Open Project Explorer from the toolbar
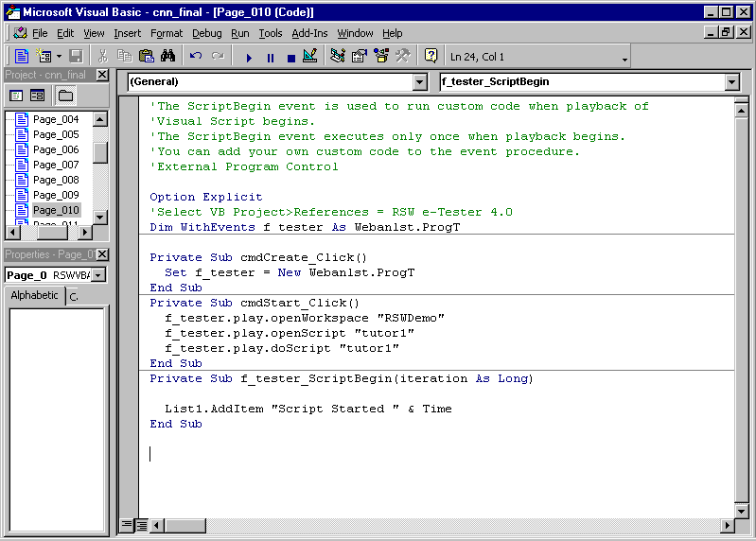This screenshot has width=756, height=541. click(338, 57)
